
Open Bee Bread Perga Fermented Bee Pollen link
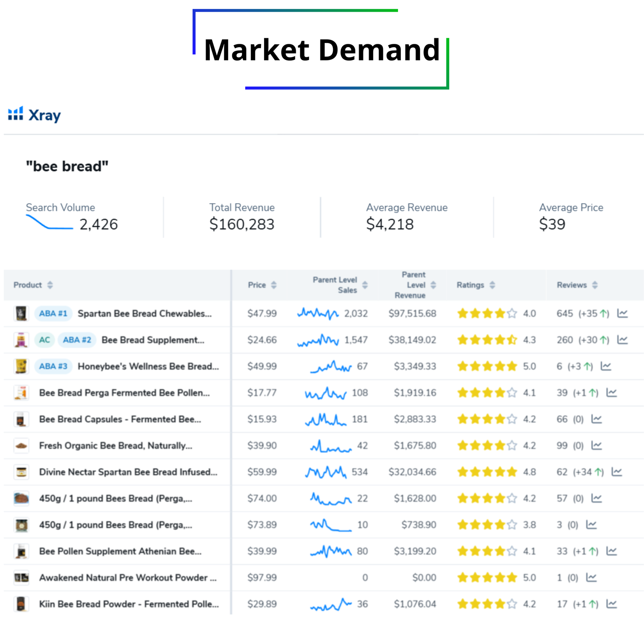[x=124, y=392]
